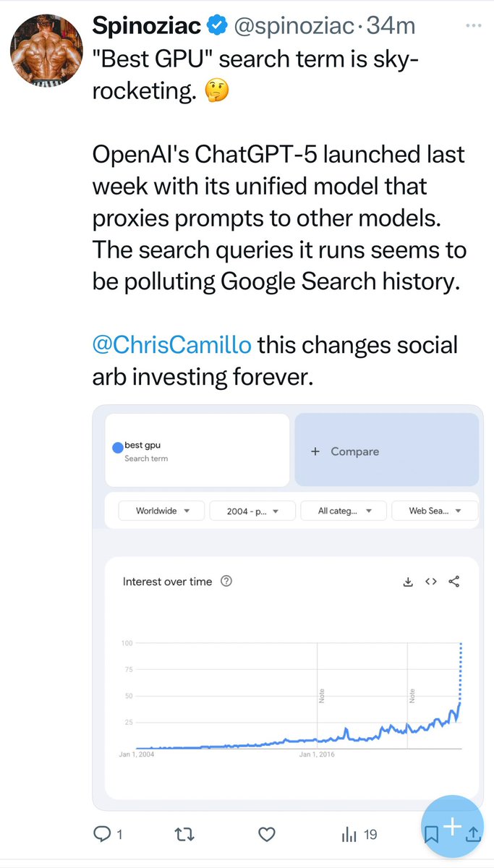Expand the All categories dropdown
494x868 pixels.
coord(344,511)
